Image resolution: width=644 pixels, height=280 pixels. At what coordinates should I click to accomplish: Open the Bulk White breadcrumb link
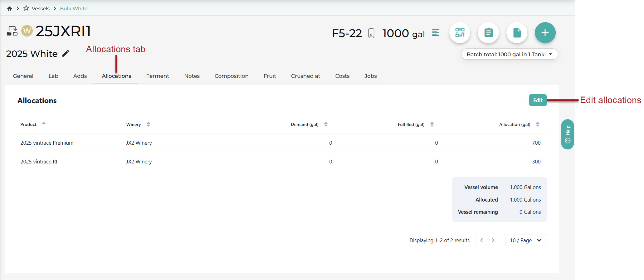pos(74,8)
